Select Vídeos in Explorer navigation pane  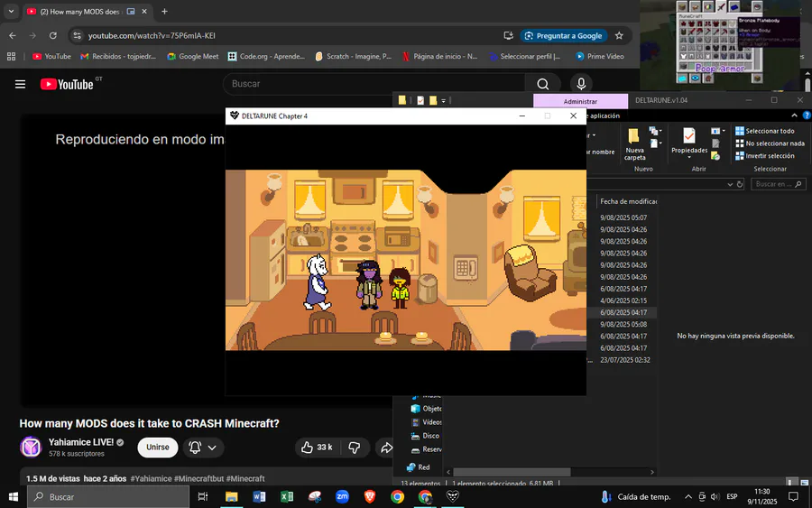click(x=427, y=422)
